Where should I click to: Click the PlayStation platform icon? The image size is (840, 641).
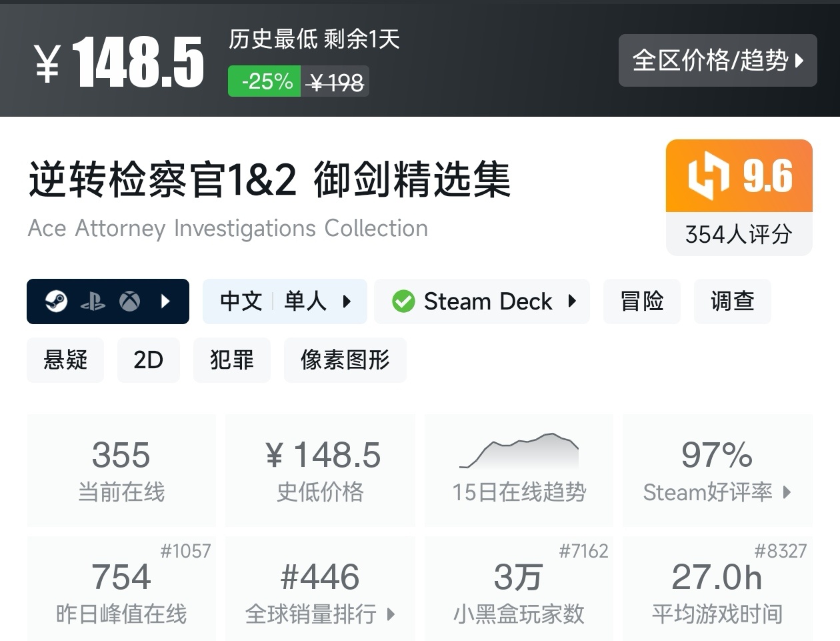93,301
